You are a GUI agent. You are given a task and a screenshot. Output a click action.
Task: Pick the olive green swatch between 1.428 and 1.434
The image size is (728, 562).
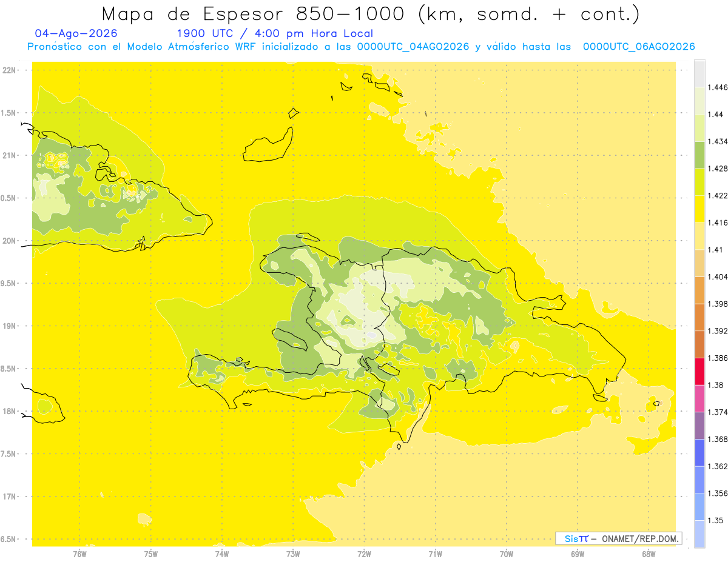click(x=699, y=155)
